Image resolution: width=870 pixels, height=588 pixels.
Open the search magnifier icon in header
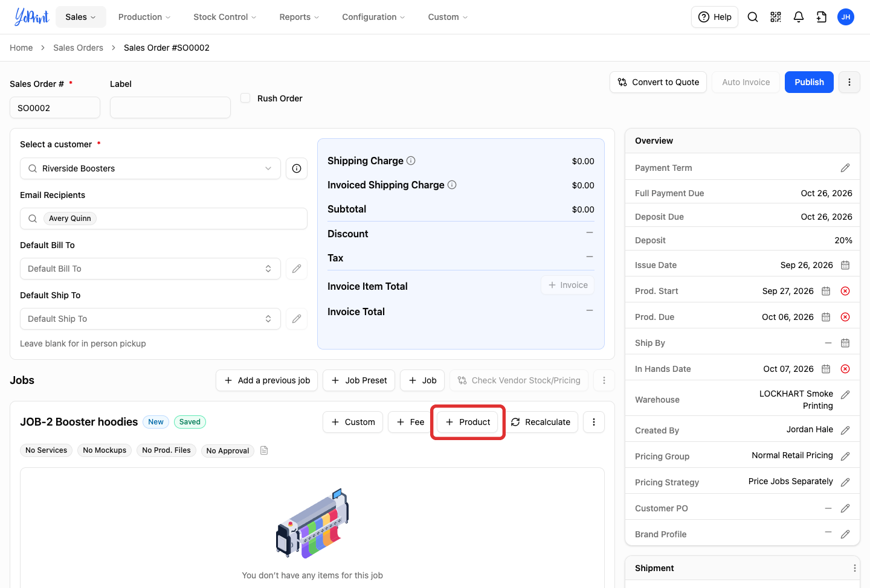[x=752, y=17]
